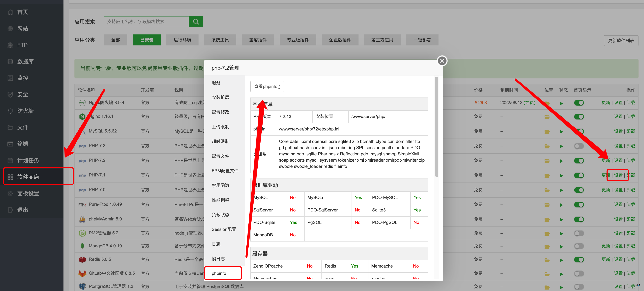The image size is (644, 291).
Task: Click the folder location icon for PHP-7.3
Action: tap(547, 146)
